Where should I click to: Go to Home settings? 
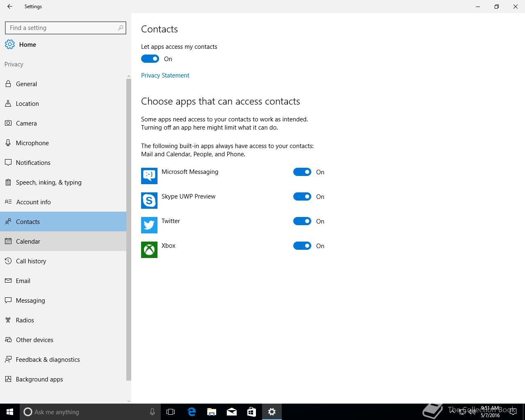click(x=63, y=45)
